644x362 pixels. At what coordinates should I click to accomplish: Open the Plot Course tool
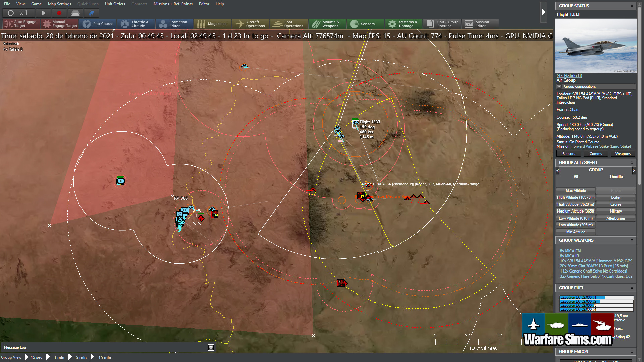pos(98,24)
